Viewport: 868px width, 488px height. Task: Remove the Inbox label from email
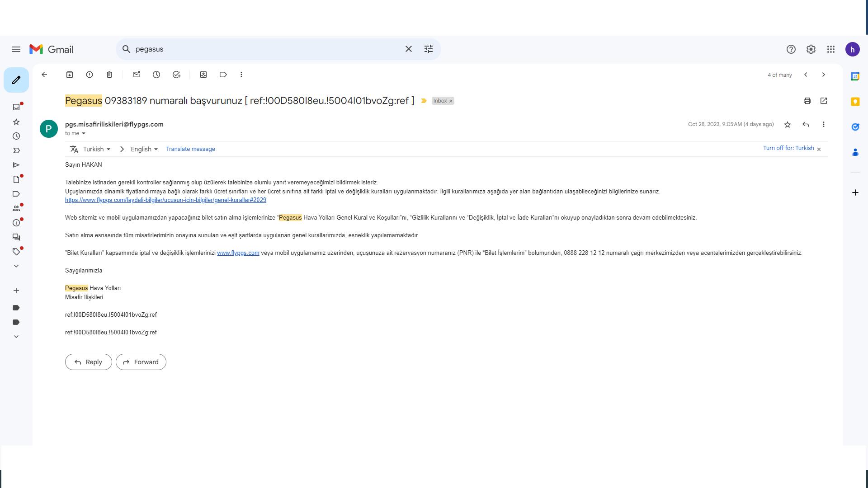(451, 101)
